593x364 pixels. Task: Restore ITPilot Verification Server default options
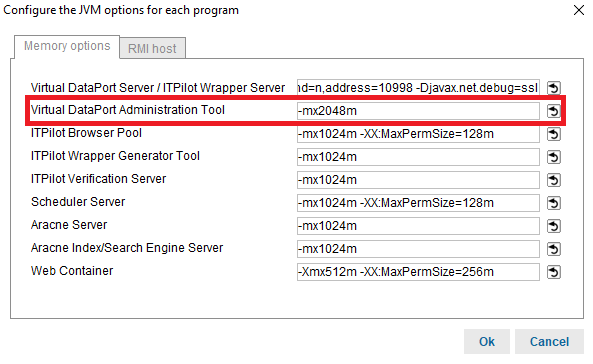[553, 180]
